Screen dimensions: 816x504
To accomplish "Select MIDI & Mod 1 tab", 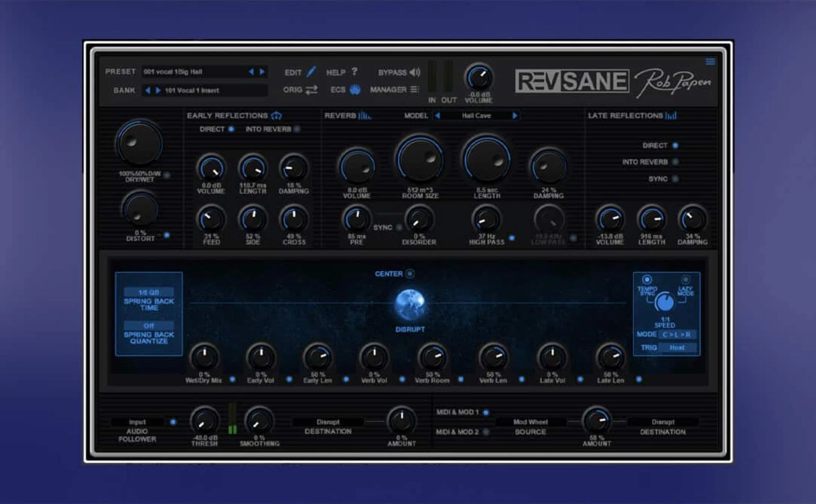I will pyautogui.click(x=462, y=412).
